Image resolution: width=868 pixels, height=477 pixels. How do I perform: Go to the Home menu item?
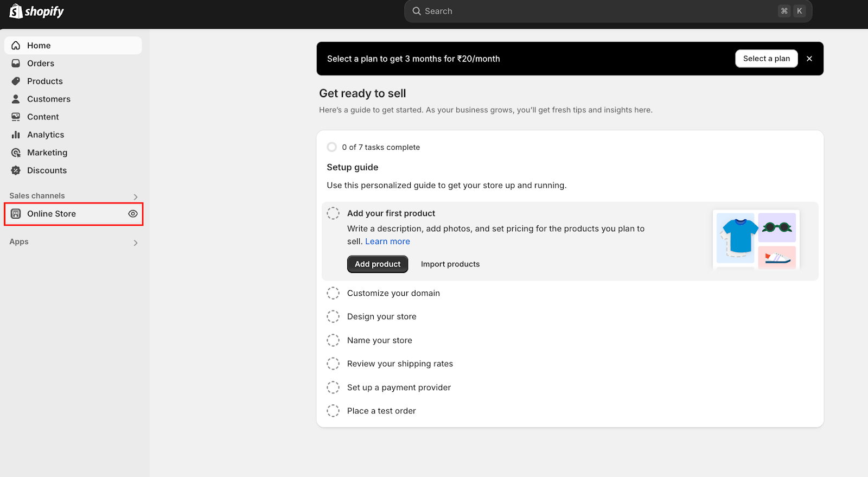point(39,46)
